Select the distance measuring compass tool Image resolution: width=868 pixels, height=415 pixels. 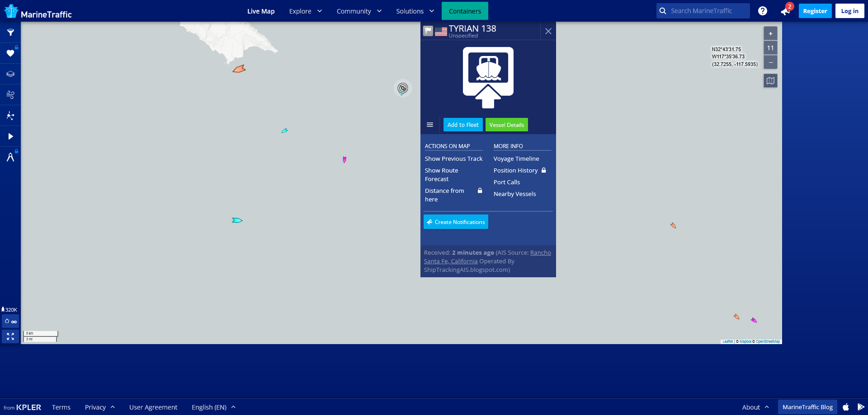coord(10,157)
